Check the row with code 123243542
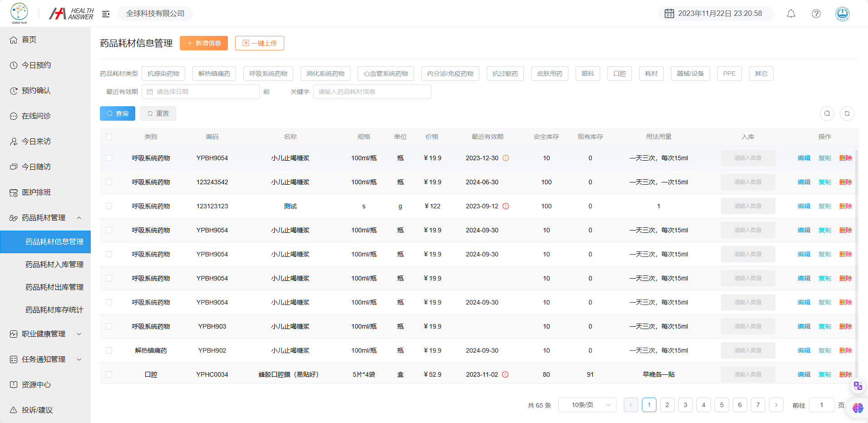 [x=109, y=182]
